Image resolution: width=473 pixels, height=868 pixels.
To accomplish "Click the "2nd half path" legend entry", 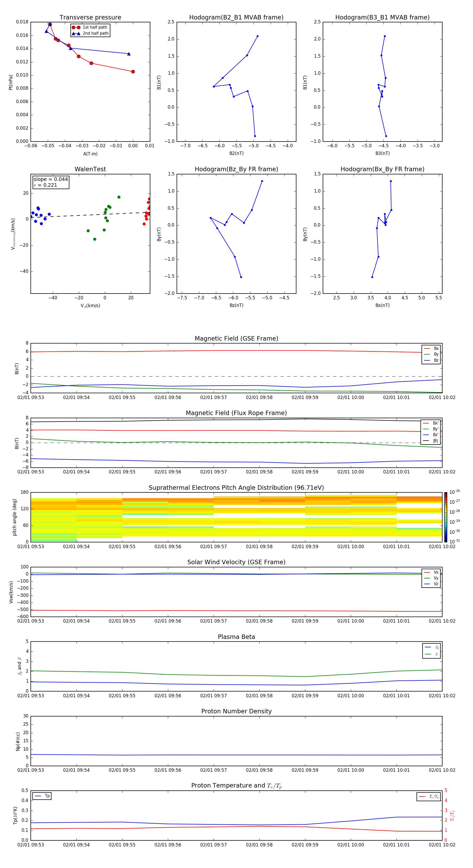I will point(90,33).
